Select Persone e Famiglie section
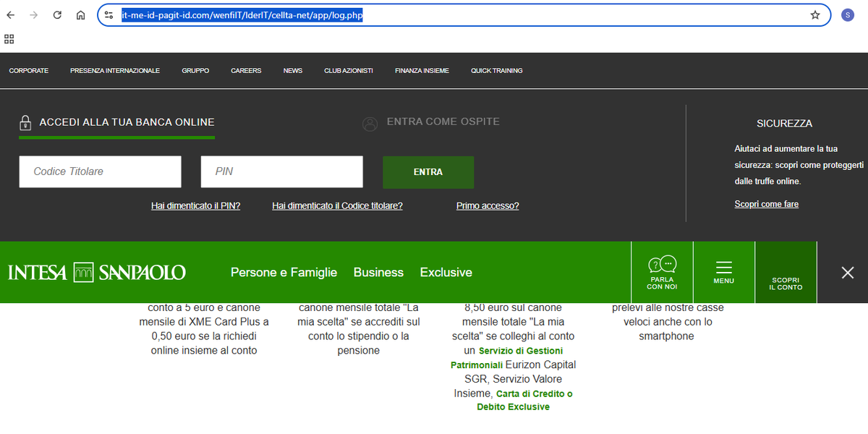 point(284,273)
